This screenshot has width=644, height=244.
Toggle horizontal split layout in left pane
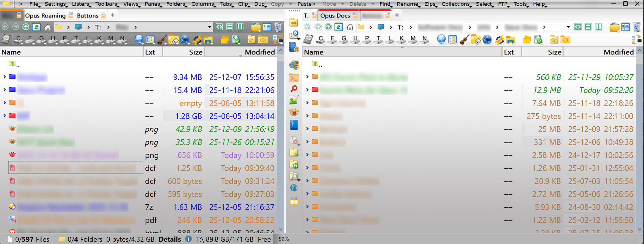(230, 27)
